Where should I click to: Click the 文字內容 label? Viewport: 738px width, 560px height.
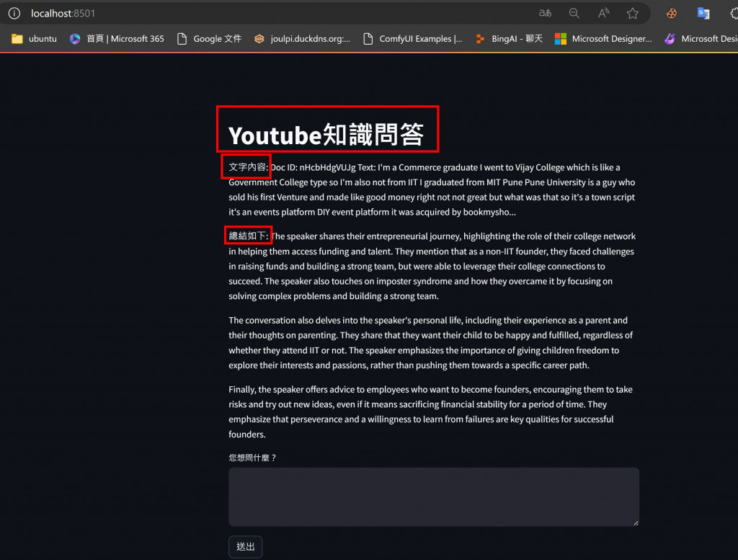coord(248,167)
